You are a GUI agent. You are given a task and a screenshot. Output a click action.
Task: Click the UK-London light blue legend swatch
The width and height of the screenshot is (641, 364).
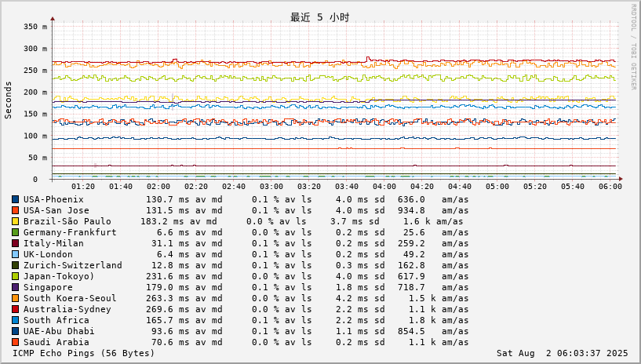[x=15, y=254]
